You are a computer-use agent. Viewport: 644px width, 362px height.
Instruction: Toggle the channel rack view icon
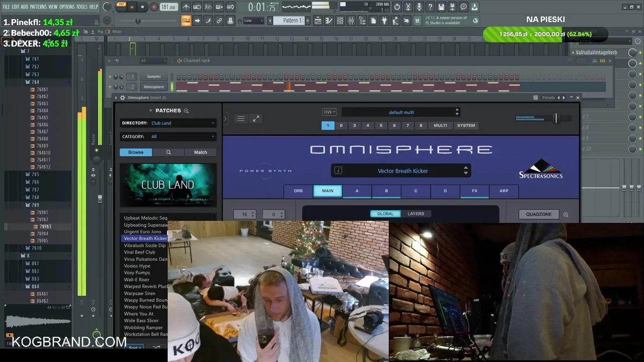[x=340, y=21]
